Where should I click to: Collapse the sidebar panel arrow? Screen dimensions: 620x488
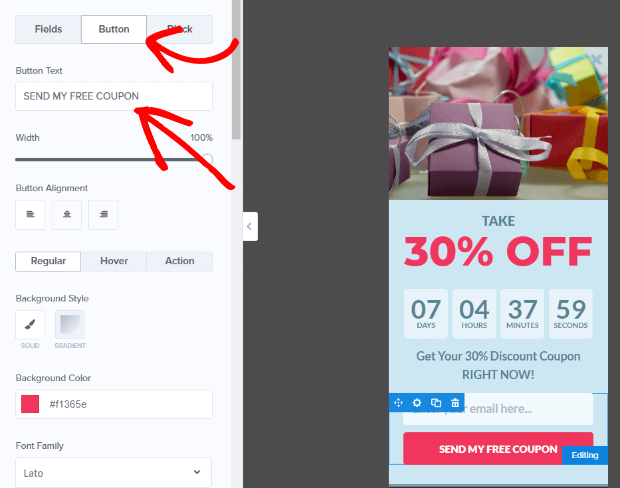coord(250,227)
